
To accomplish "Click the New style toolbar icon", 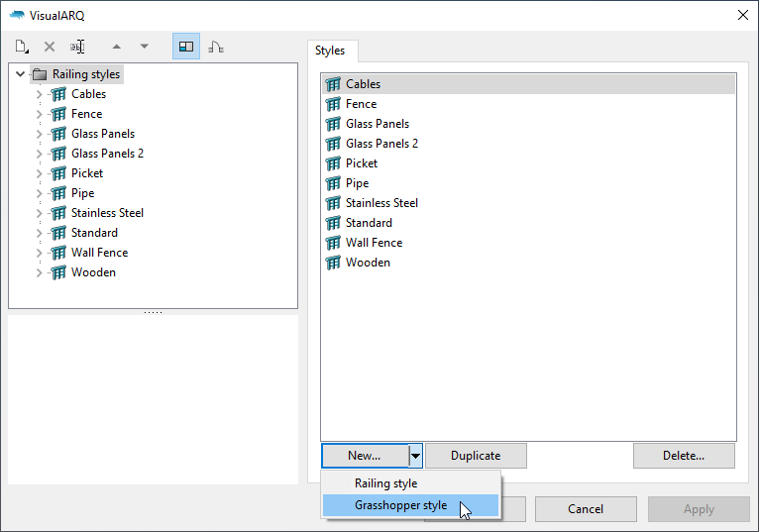I will tap(22, 47).
